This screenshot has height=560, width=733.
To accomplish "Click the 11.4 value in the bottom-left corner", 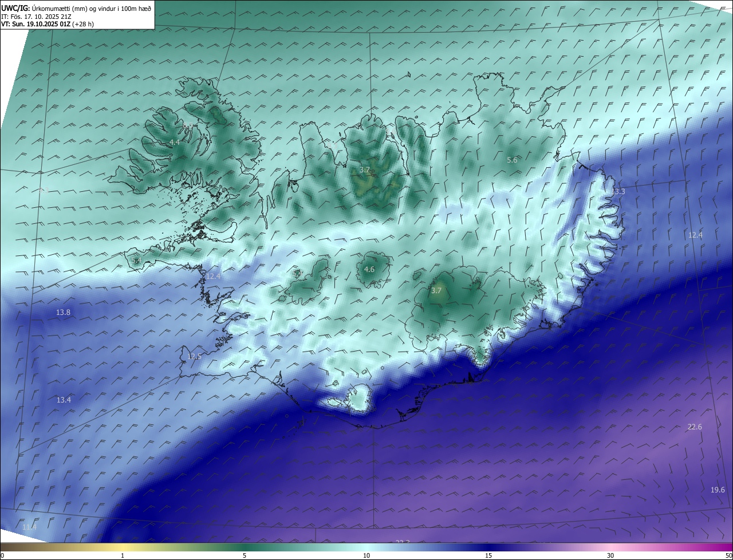I will 29,527.
